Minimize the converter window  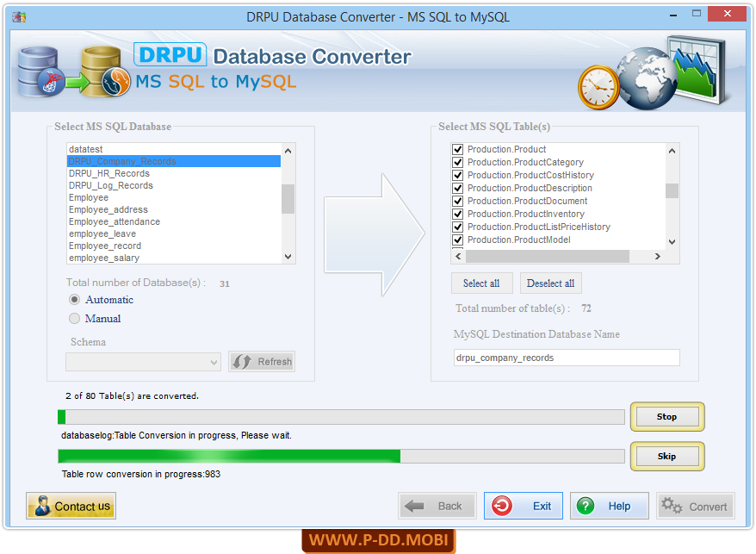click(673, 16)
